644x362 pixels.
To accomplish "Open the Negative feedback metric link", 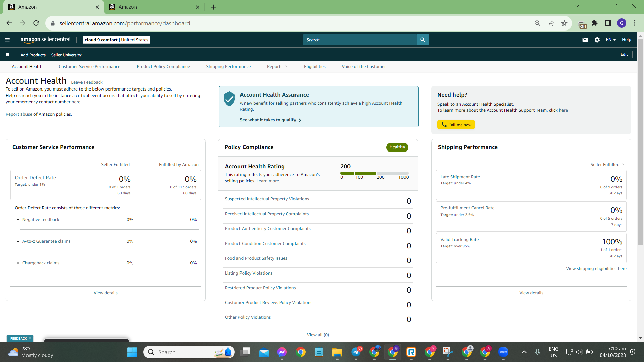I will pos(41,219).
